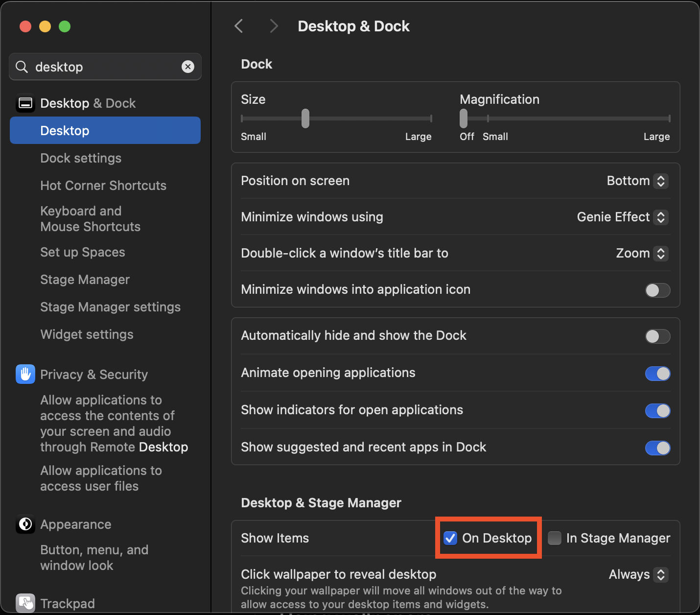Viewport: 700px width, 615px height.
Task: Open the Click wallpaper Always dropdown
Action: pyautogui.click(x=638, y=574)
